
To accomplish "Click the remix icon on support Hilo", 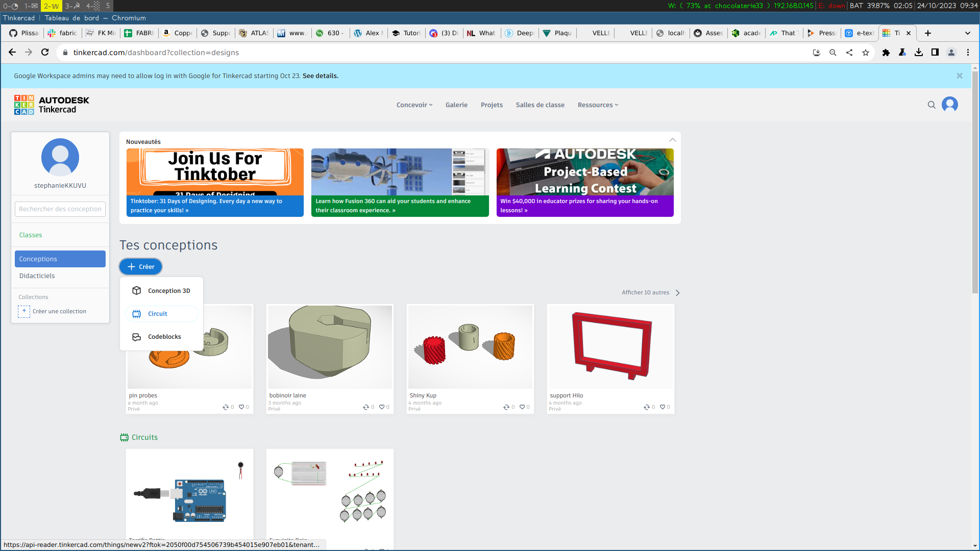I will point(647,407).
